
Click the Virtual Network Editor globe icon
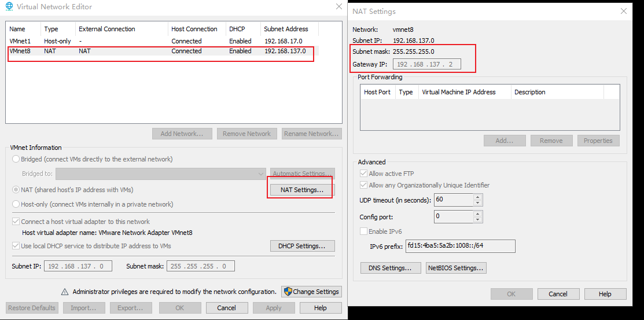[x=9, y=6]
